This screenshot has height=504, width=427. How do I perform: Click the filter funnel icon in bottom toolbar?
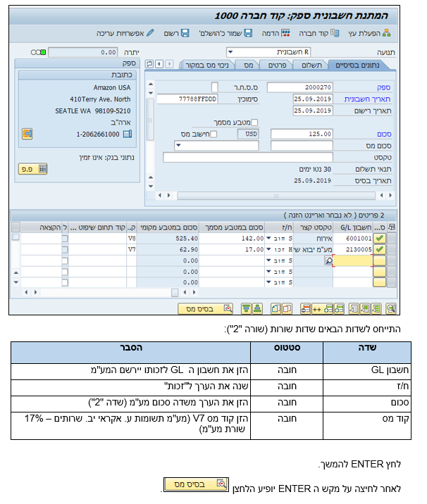point(246,308)
